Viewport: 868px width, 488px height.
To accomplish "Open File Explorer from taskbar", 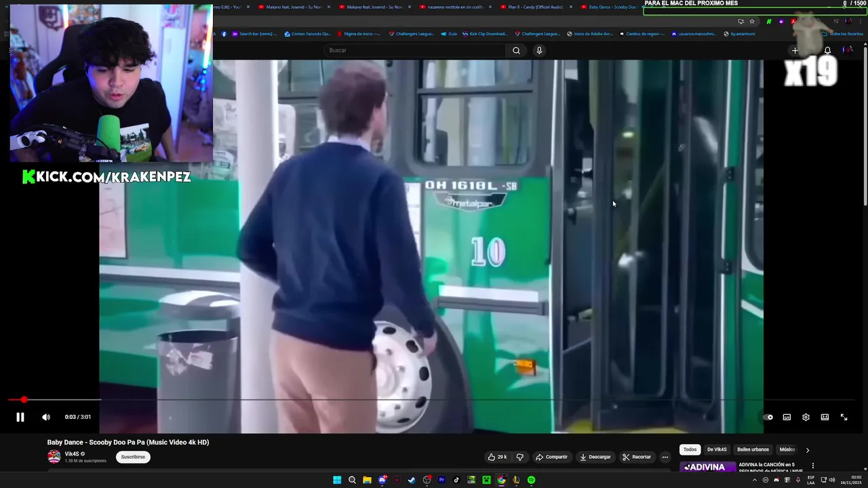I will [367, 480].
